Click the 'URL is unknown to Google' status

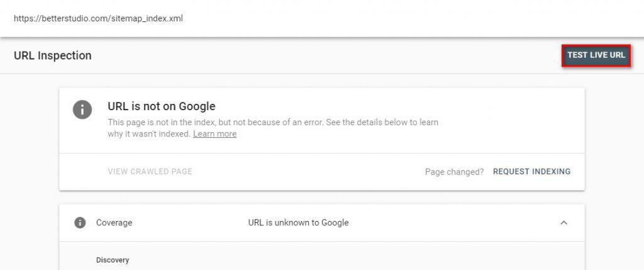pos(298,222)
